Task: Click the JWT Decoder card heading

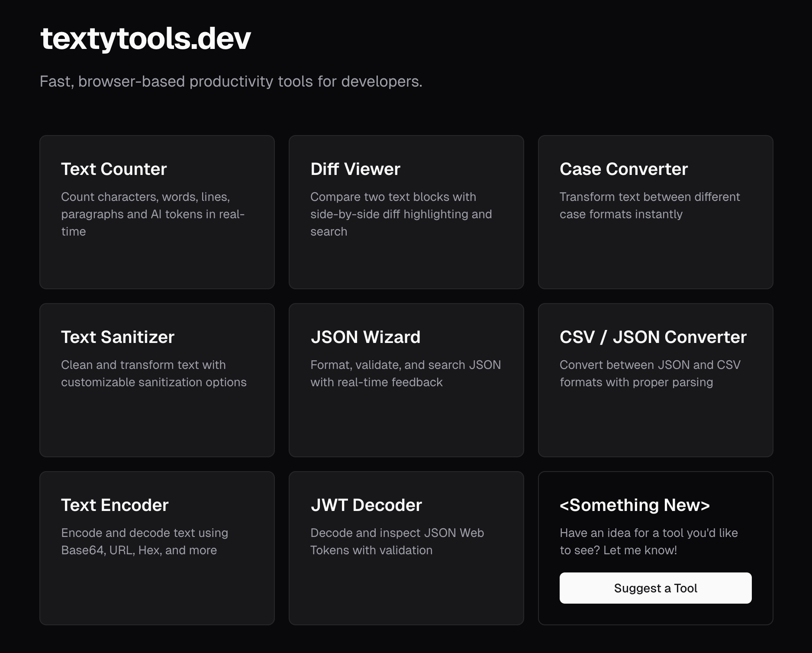Action: [x=366, y=505]
